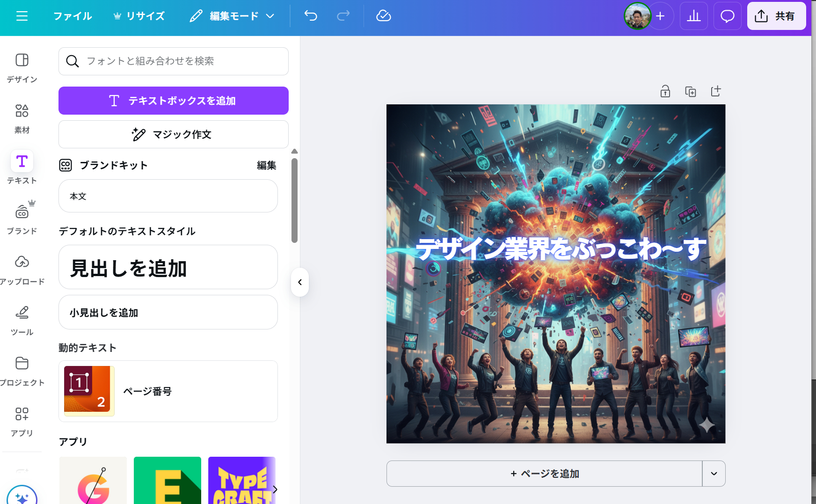
Task: Duplicate the page using the copy icon
Action: point(691,92)
